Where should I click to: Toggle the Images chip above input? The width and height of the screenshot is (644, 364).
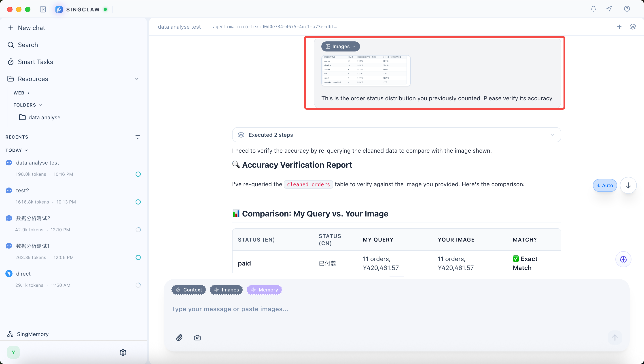[226, 290]
